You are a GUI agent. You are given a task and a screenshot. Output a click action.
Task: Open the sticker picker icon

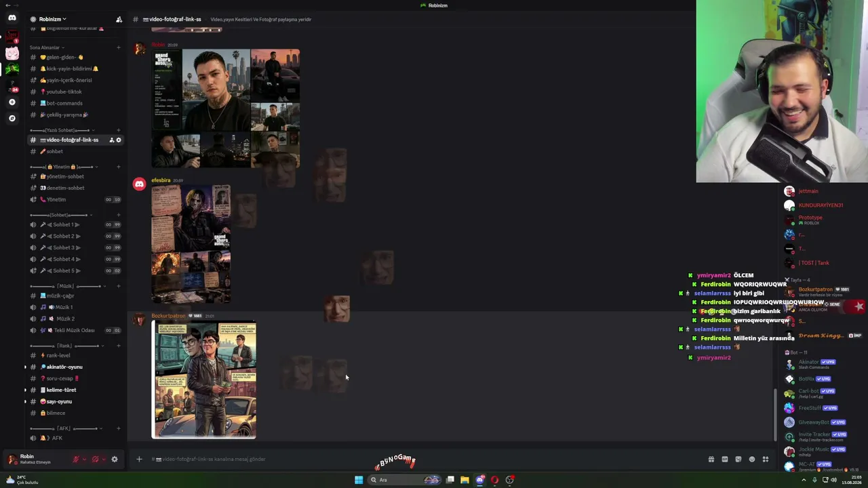click(738, 460)
